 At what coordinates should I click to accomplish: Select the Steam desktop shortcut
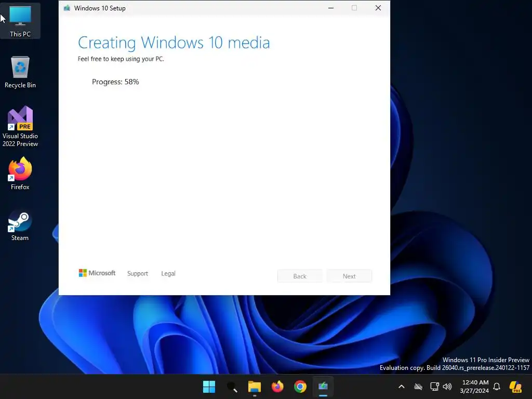(x=20, y=225)
